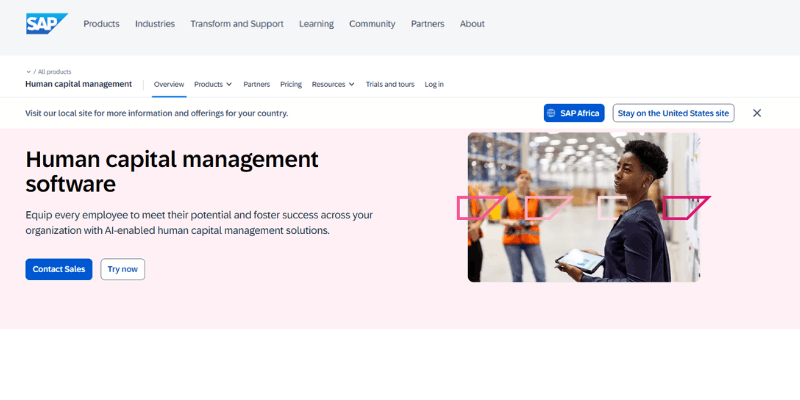Viewport: 800px width, 400px height.
Task: Switch to the Overview tab
Action: tap(169, 85)
